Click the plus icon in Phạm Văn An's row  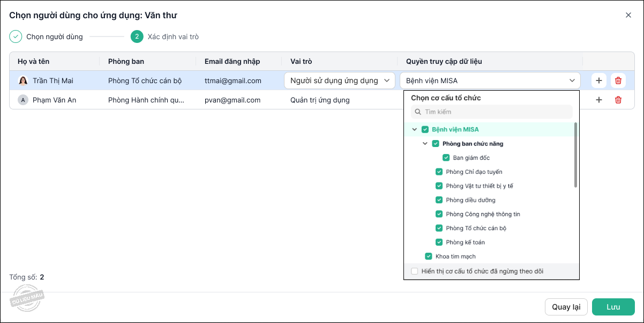point(599,100)
